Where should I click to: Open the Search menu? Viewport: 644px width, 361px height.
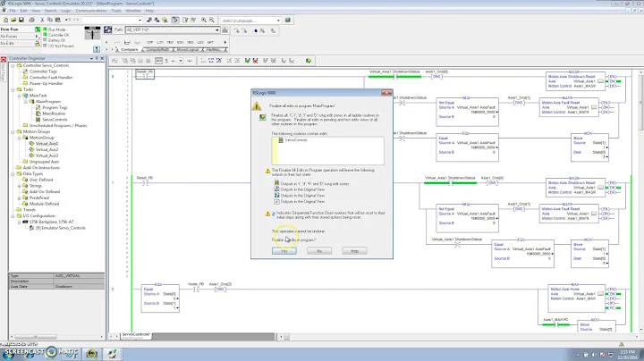50,11
